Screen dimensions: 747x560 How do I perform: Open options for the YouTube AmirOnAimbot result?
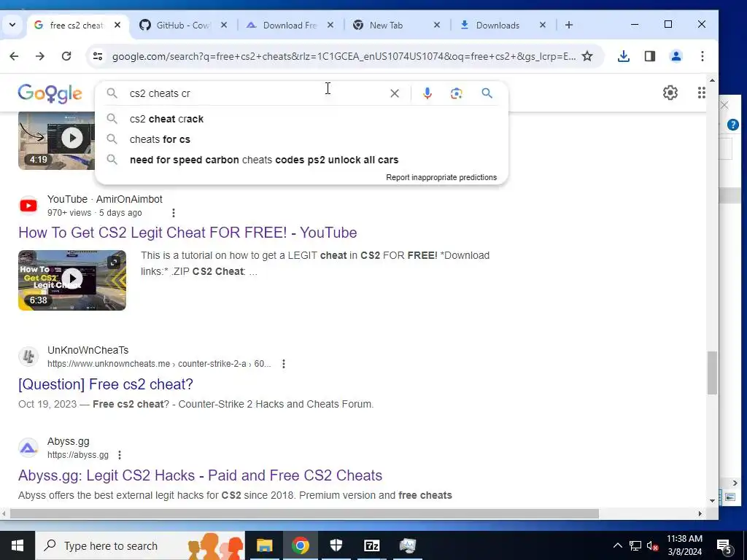point(174,213)
